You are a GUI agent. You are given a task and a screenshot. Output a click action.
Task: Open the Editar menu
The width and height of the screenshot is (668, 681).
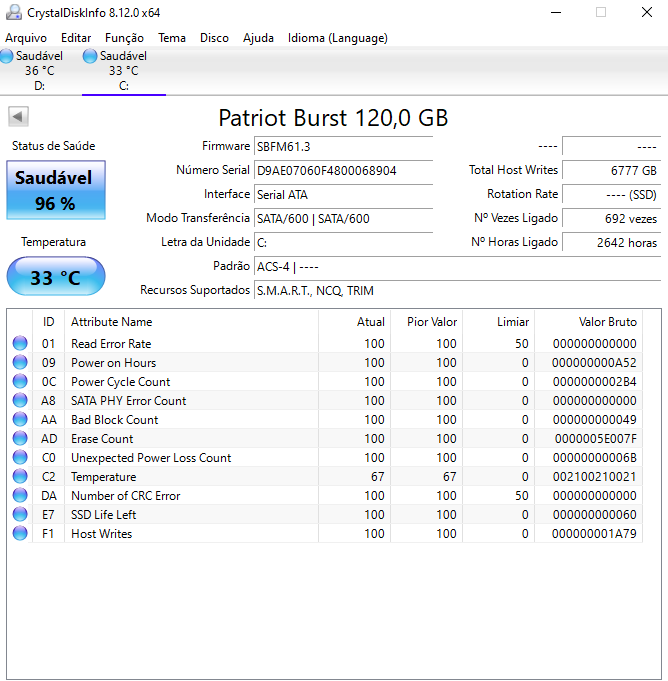pyautogui.click(x=76, y=38)
